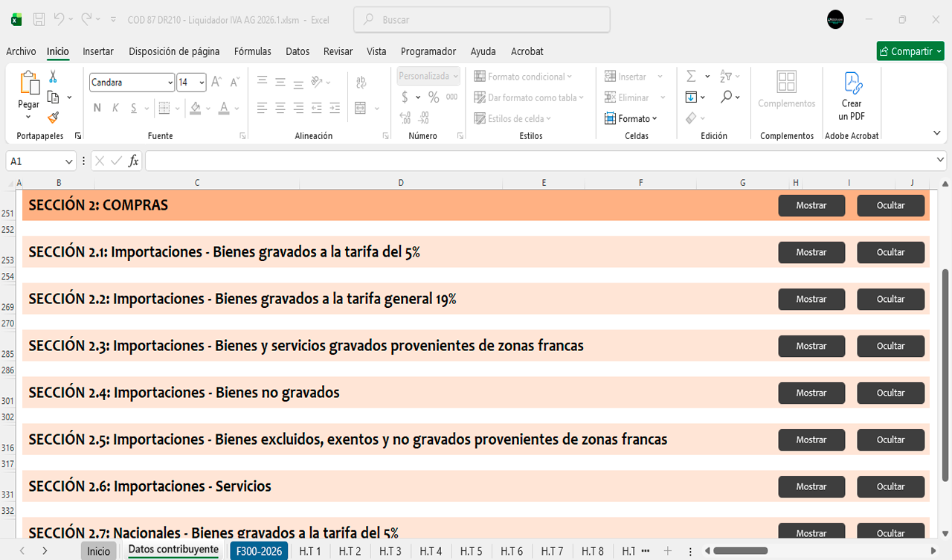Screen dimensions: 952x560
Task: Click the currency dollar format icon
Action: pos(405,97)
